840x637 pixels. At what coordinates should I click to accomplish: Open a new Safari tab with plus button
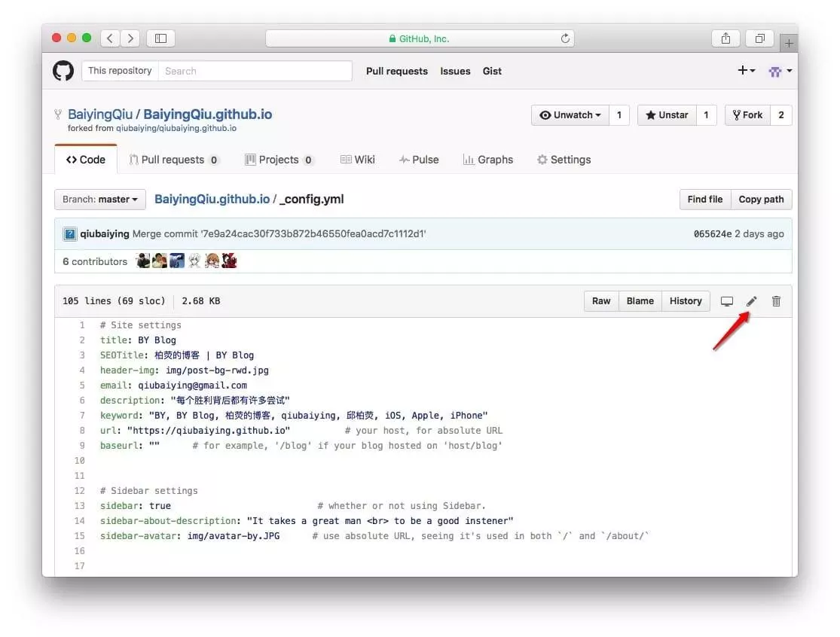(x=789, y=44)
